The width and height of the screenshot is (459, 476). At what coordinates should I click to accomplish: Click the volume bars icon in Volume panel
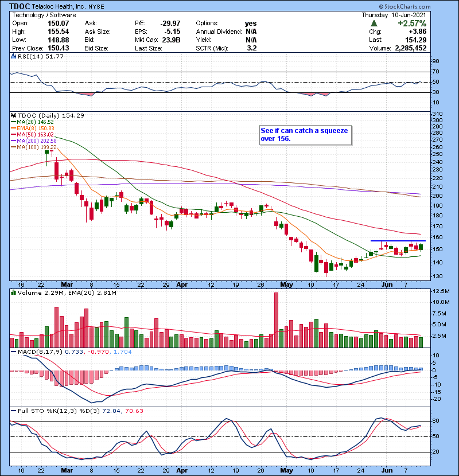coord(14,293)
